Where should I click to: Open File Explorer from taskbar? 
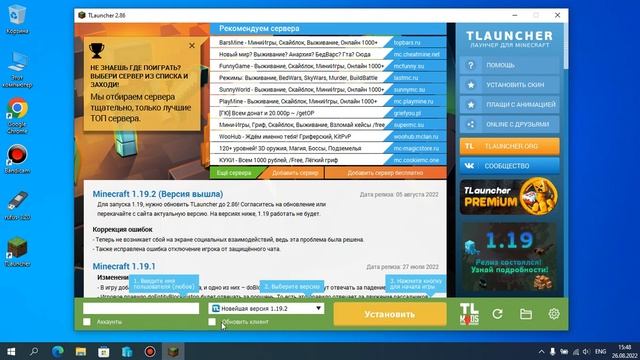[x=81, y=351]
